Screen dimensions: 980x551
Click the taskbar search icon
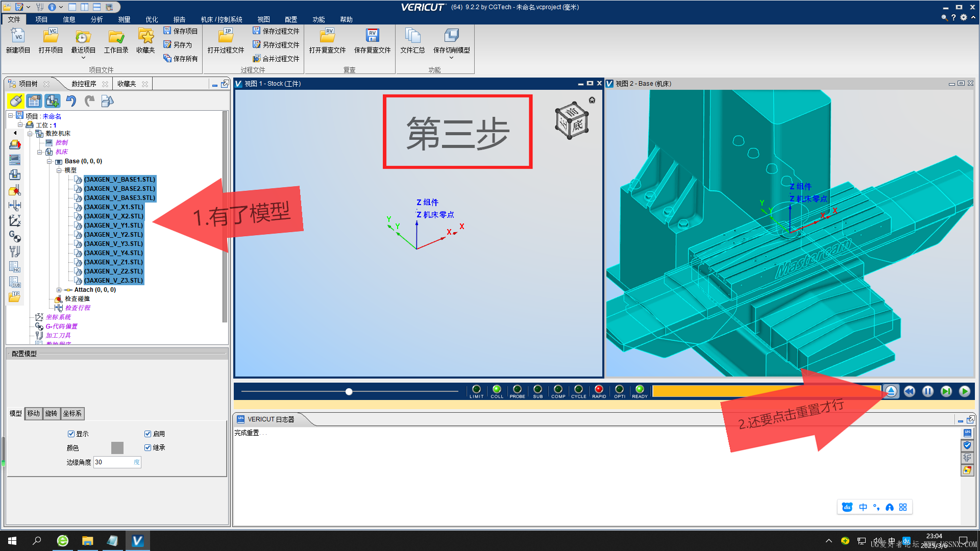(x=37, y=541)
